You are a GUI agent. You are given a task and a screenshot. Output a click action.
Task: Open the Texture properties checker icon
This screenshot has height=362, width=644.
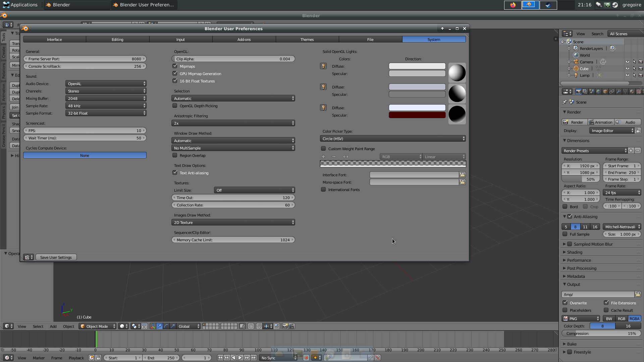(x=639, y=92)
